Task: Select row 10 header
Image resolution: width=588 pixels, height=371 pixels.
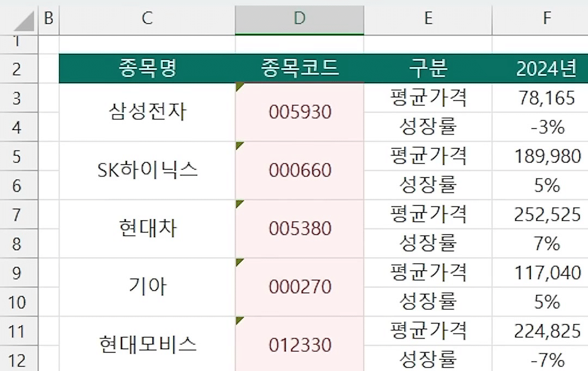Action: 19,302
